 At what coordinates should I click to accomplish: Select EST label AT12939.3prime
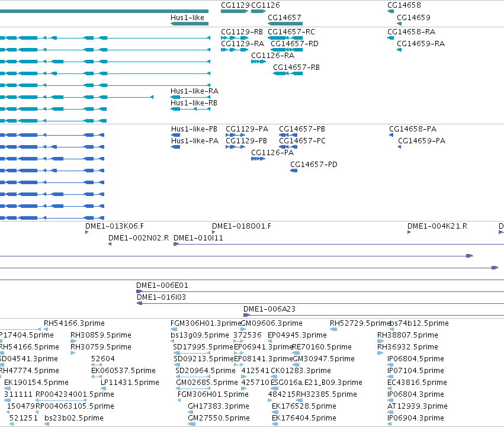[418, 406]
